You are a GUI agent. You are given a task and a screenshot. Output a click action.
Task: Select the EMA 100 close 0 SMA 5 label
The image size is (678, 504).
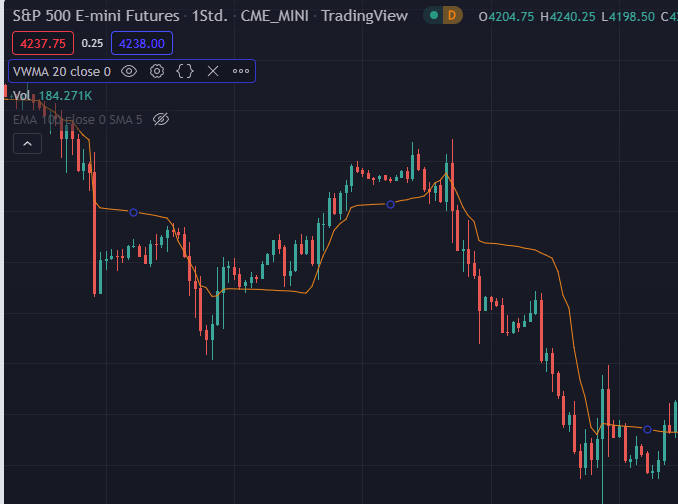77,120
